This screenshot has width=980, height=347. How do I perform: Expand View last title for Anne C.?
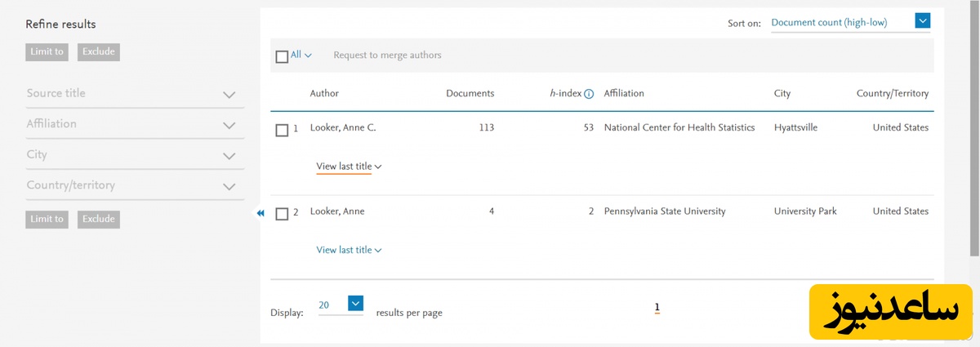pos(349,167)
